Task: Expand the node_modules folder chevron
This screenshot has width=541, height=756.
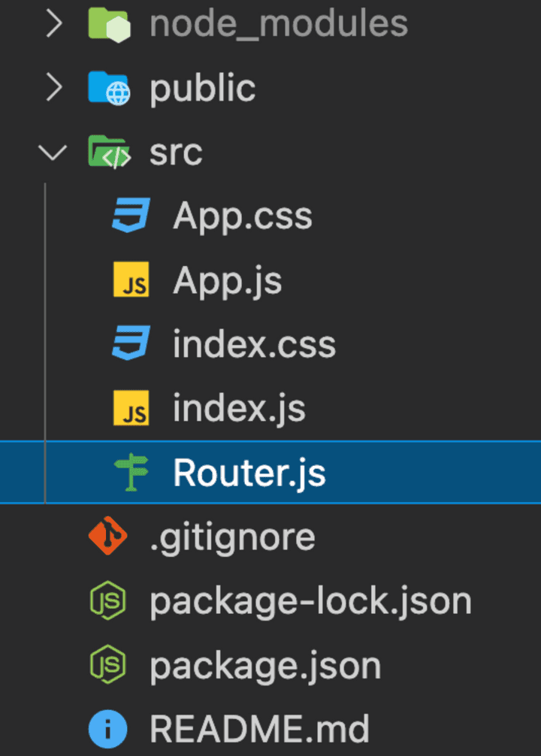Action: tap(53, 24)
